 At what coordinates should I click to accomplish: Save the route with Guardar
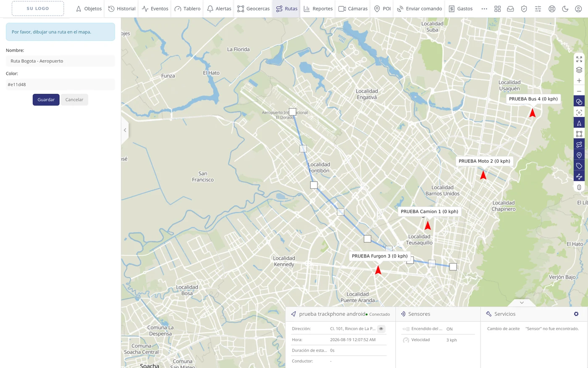pos(46,100)
